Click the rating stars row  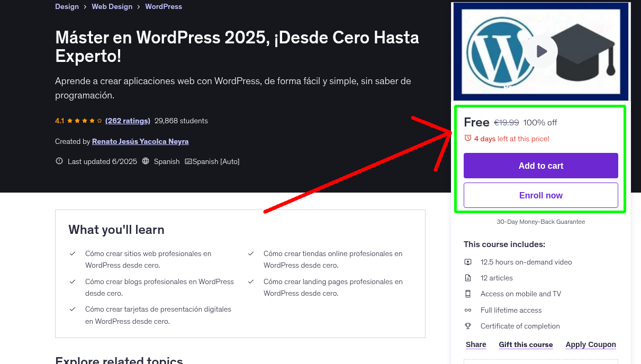point(85,121)
